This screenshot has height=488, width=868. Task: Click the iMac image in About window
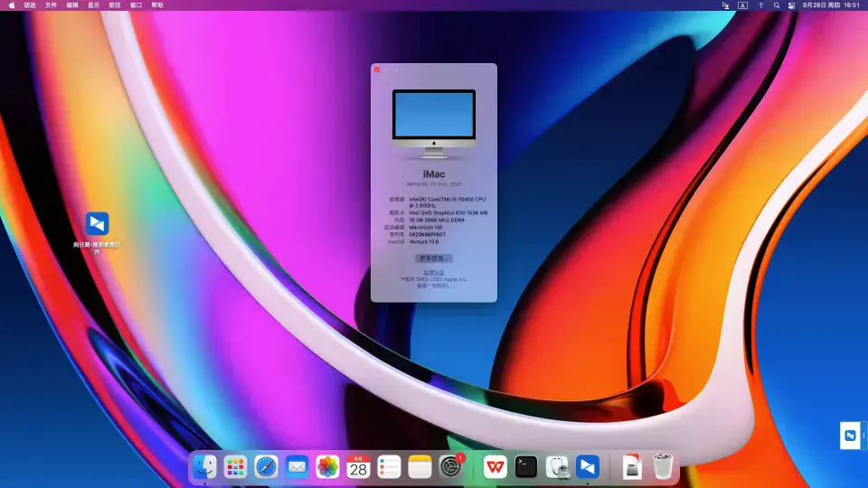click(434, 124)
